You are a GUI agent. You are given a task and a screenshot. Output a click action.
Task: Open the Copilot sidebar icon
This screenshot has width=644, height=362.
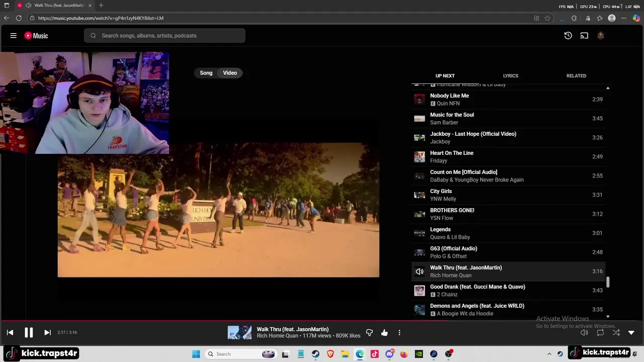click(x=636, y=18)
